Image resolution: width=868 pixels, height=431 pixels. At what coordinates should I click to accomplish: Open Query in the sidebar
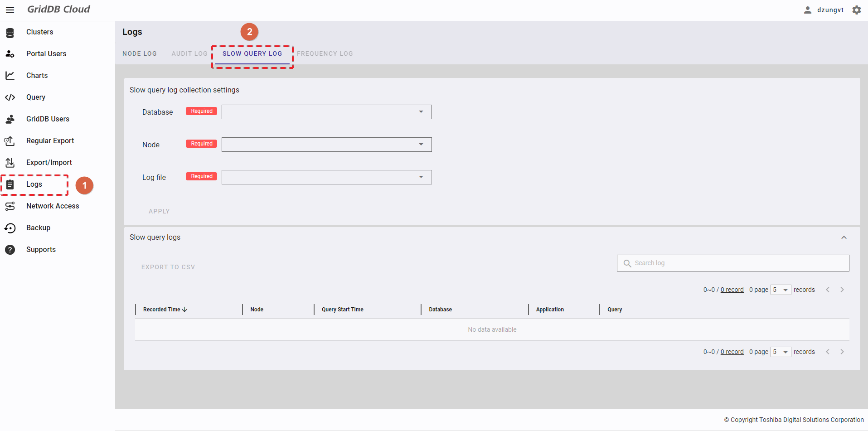[36, 97]
